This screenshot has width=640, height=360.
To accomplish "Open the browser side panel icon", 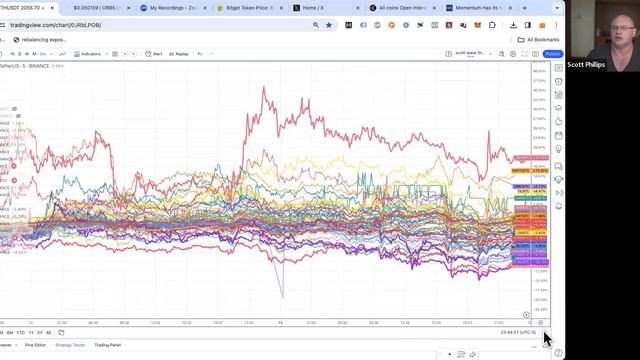I will click(x=528, y=25).
